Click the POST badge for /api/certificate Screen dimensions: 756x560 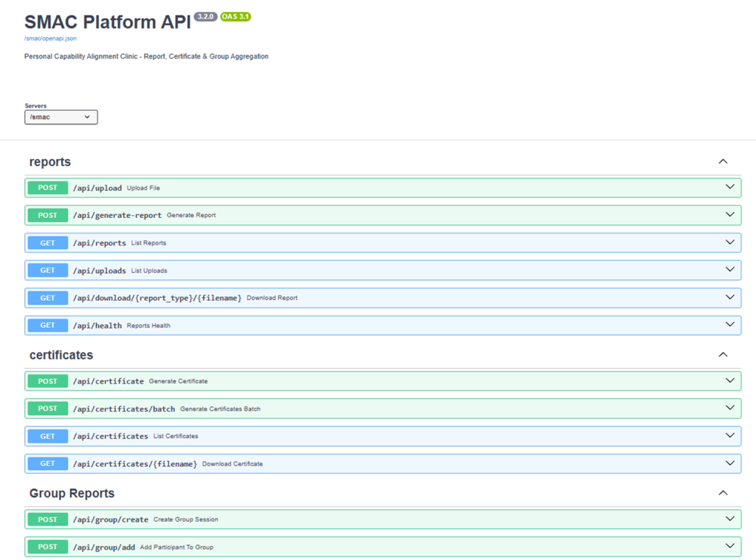47,381
